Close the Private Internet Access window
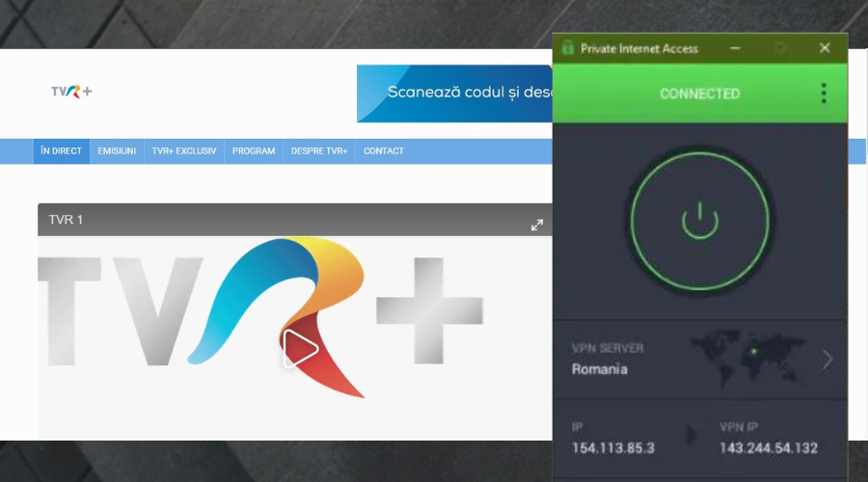The width and height of the screenshot is (868, 482). click(825, 48)
